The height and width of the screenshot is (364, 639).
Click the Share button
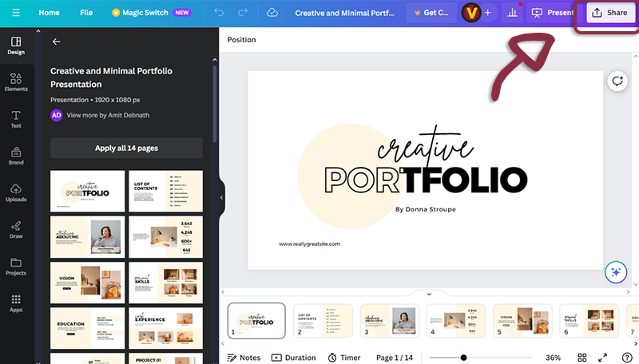click(609, 14)
